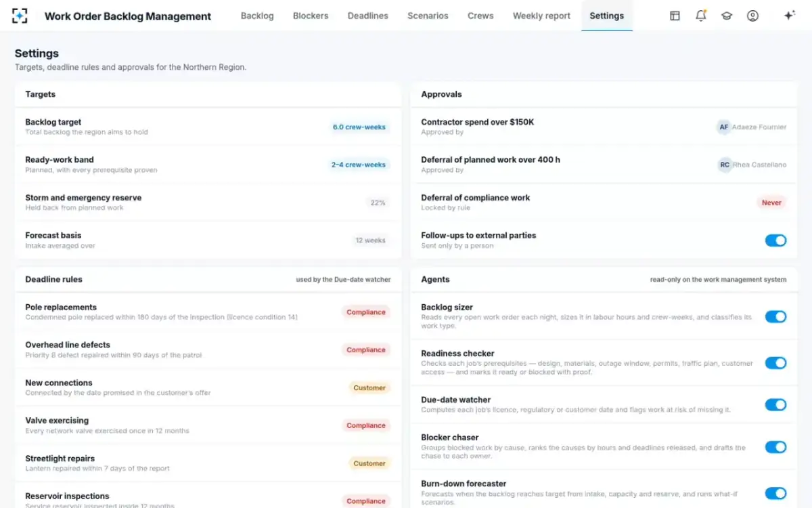The image size is (812, 508).
Task: Click the 12 weeks forecast basis value
Action: point(370,240)
